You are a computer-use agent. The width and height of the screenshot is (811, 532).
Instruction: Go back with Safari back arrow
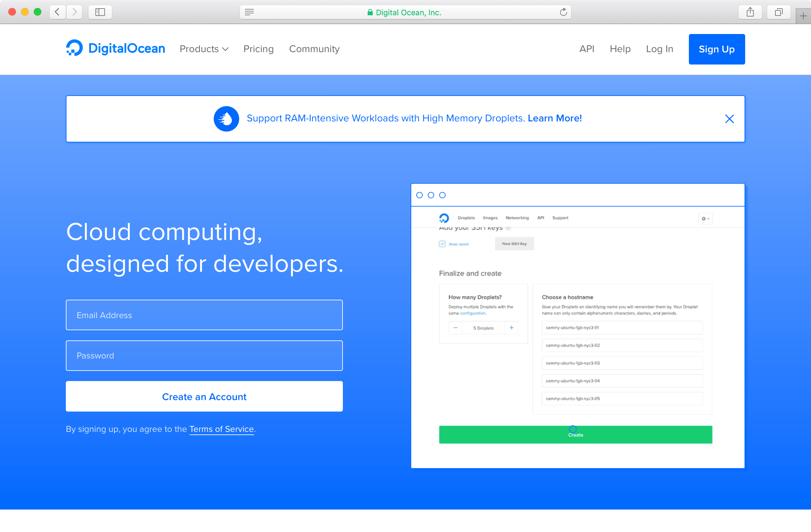[57, 12]
